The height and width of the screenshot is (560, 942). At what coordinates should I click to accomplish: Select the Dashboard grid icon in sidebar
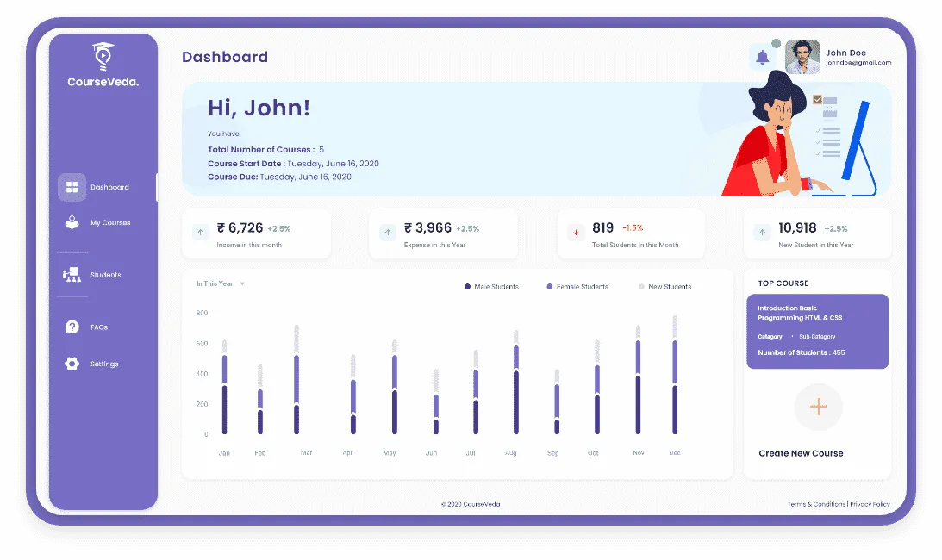(72, 187)
